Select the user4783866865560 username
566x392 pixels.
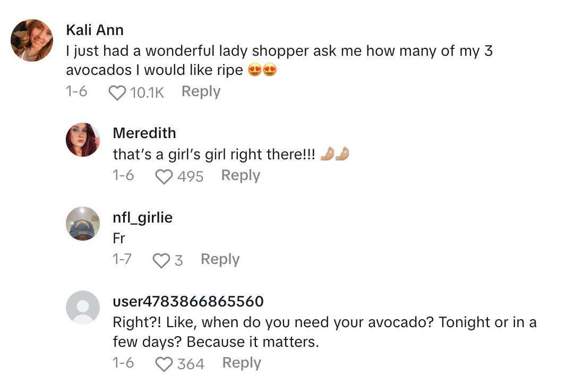click(x=188, y=301)
